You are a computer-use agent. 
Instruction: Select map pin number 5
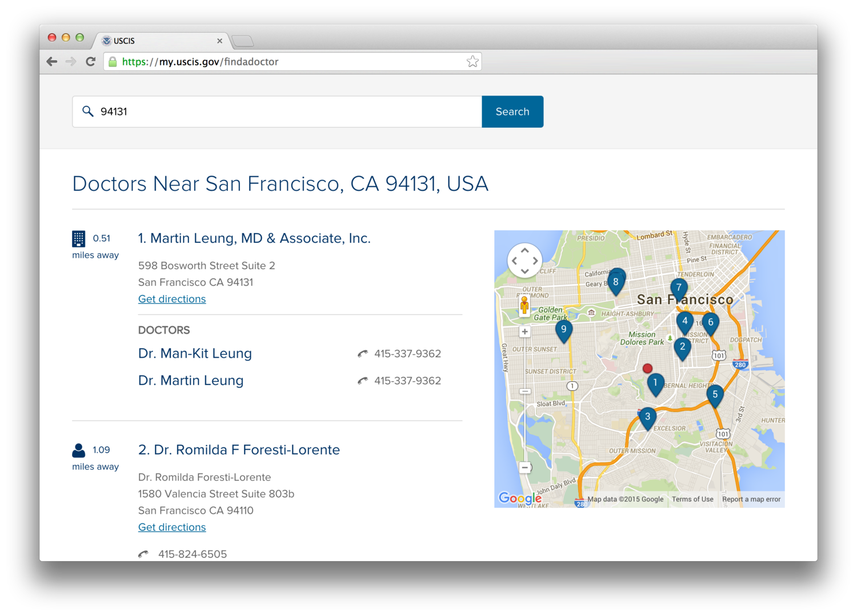715,395
